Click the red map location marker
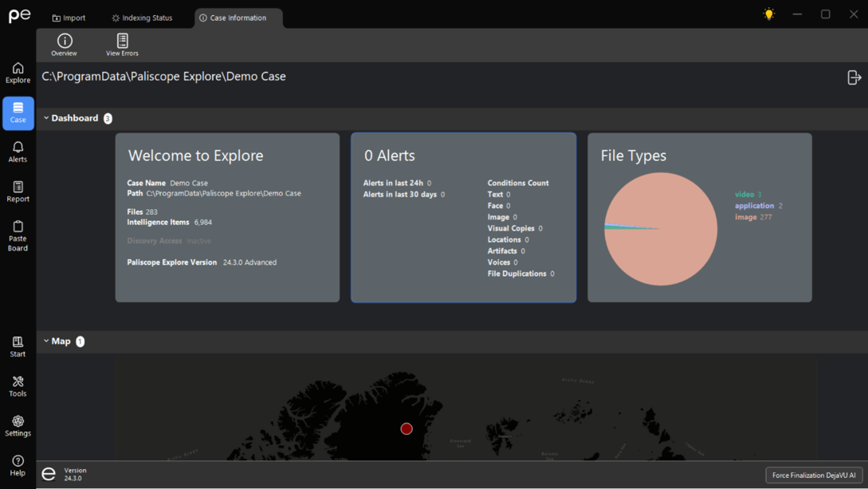868x489 pixels. 407,429
